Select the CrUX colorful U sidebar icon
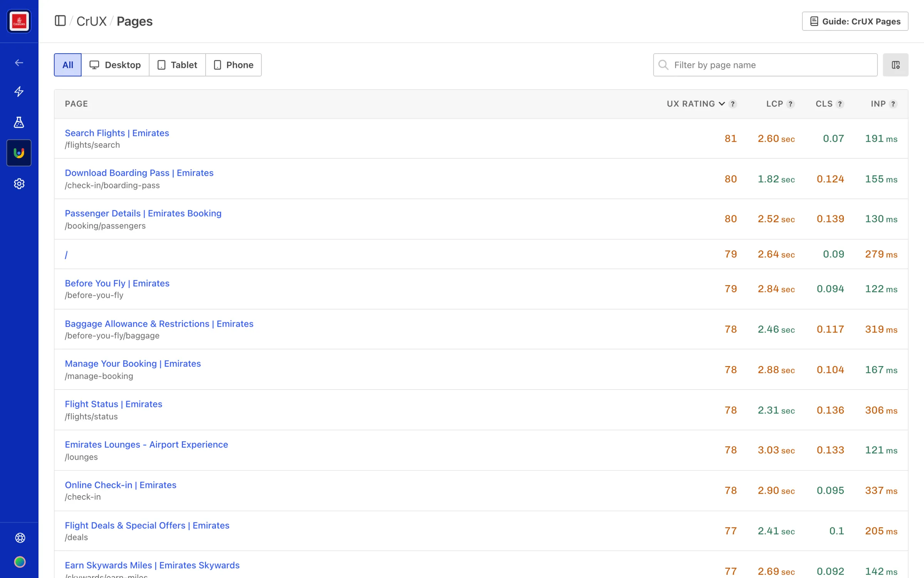Image resolution: width=924 pixels, height=578 pixels. pyautogui.click(x=19, y=153)
